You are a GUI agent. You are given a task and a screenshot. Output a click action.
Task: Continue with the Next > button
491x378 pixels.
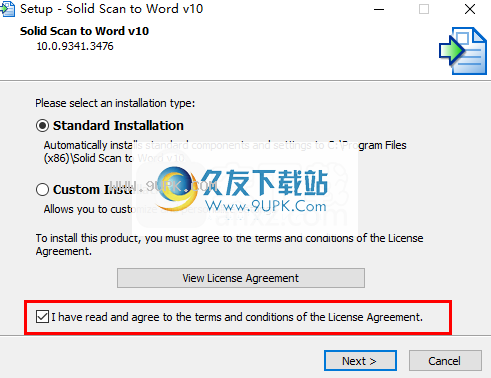360,361
